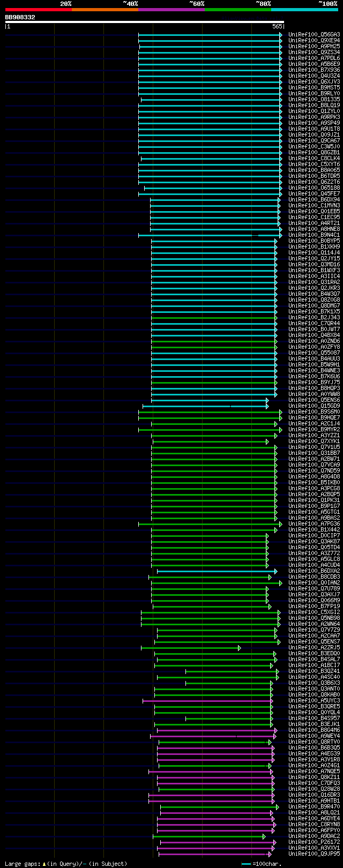Click the white query ruler bar

[x=145, y=22]
